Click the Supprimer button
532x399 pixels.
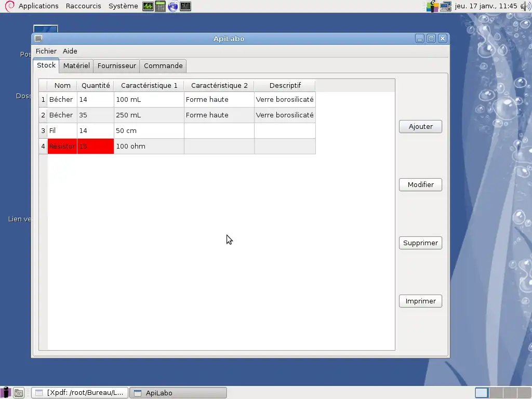[x=420, y=243]
